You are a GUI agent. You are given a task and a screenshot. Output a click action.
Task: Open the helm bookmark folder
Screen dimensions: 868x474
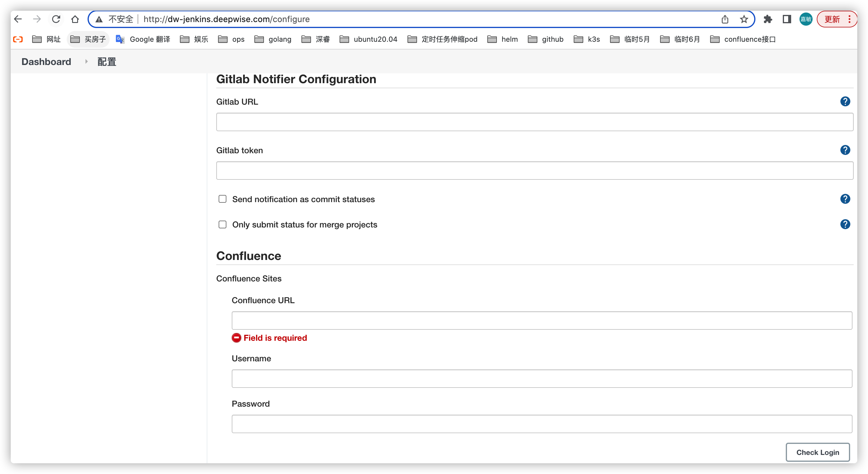click(503, 39)
